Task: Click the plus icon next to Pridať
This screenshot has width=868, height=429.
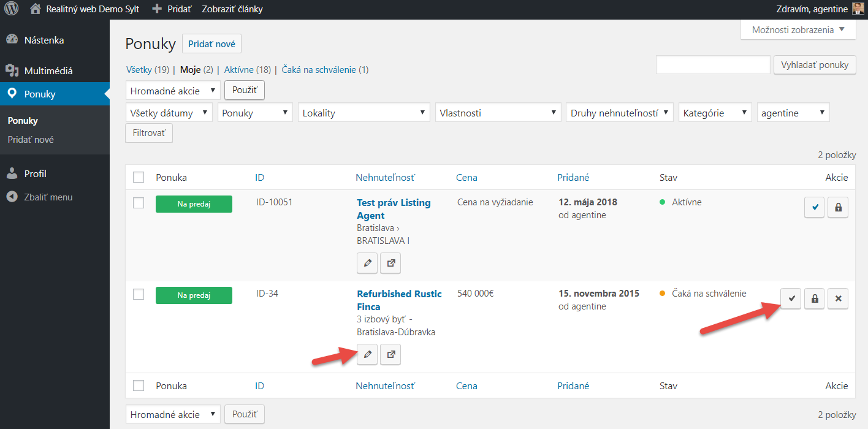Action: pyautogui.click(x=157, y=9)
